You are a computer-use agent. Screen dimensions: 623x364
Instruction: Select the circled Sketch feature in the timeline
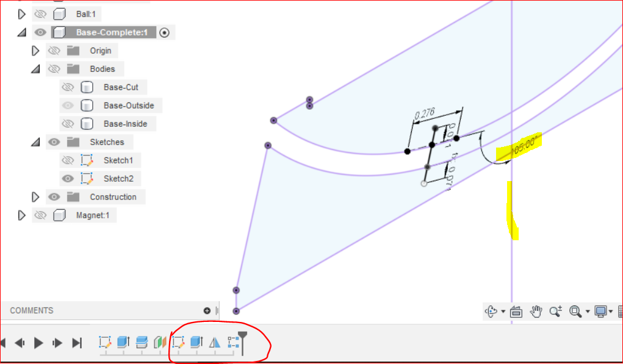[x=178, y=343]
